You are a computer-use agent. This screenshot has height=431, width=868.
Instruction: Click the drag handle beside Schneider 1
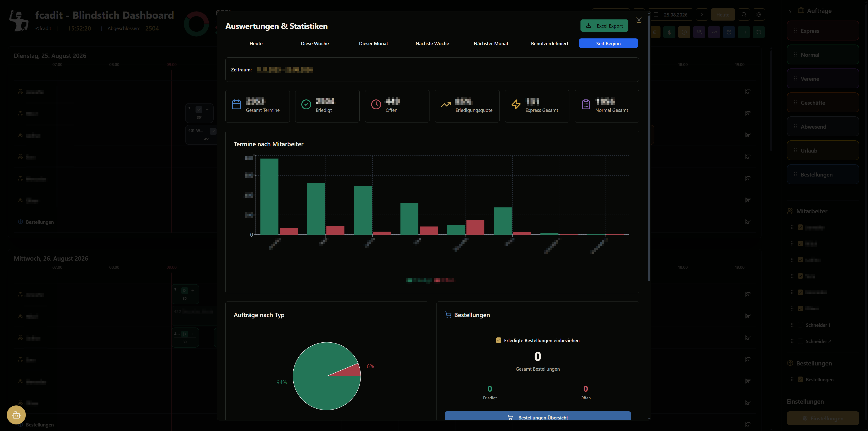click(x=792, y=325)
